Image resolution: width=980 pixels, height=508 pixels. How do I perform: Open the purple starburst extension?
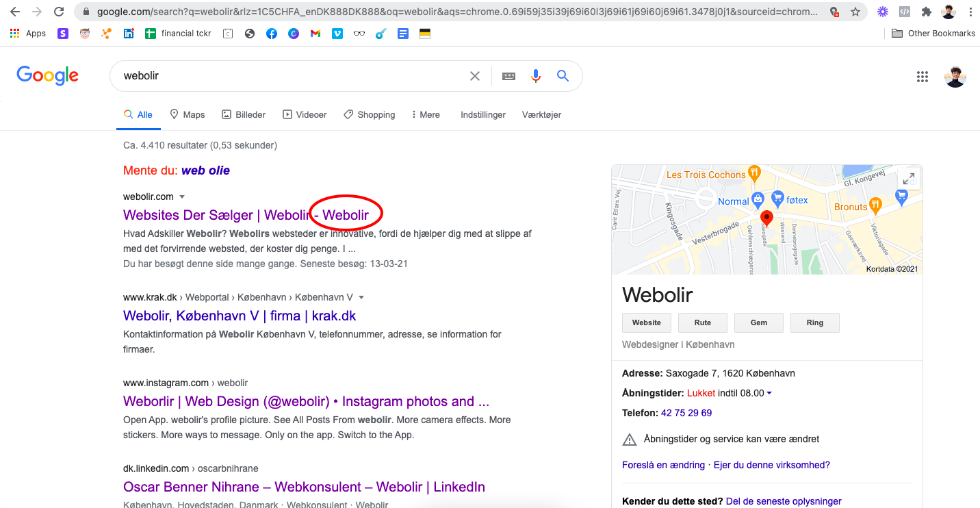[883, 12]
